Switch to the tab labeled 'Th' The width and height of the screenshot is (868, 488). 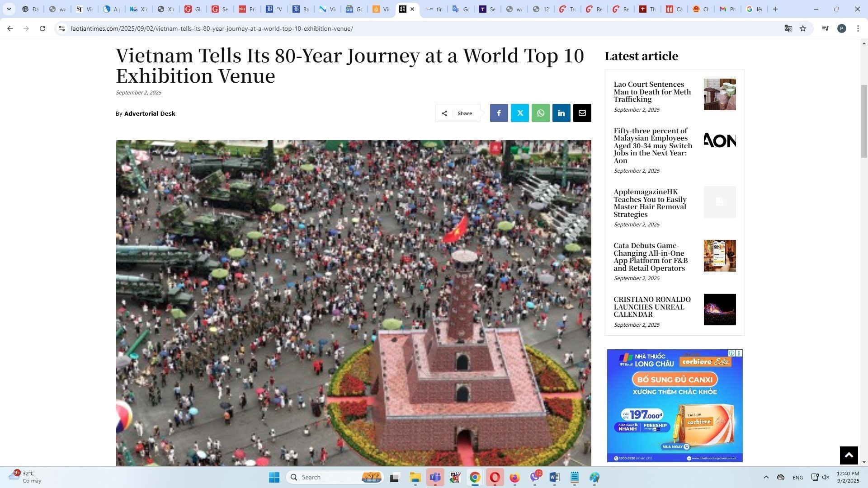click(x=647, y=9)
